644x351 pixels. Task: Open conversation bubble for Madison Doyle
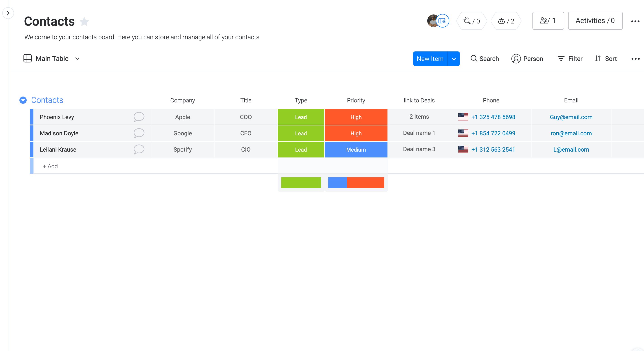click(139, 133)
